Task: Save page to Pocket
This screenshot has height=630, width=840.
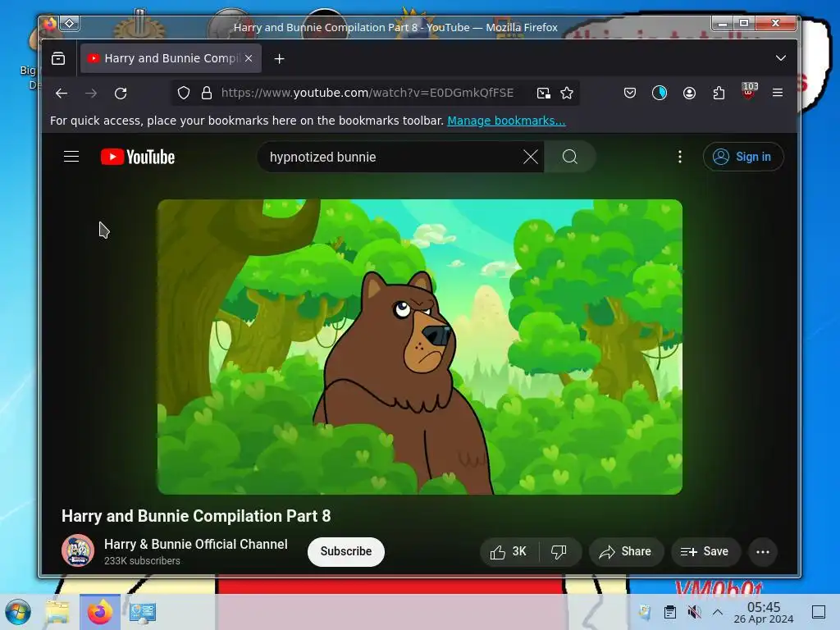Action: click(630, 94)
